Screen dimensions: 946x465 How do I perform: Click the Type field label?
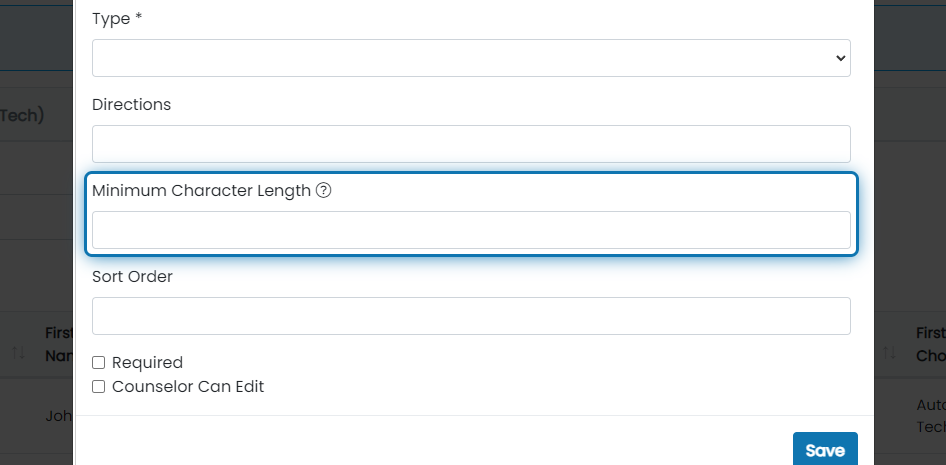pyautogui.click(x=117, y=19)
